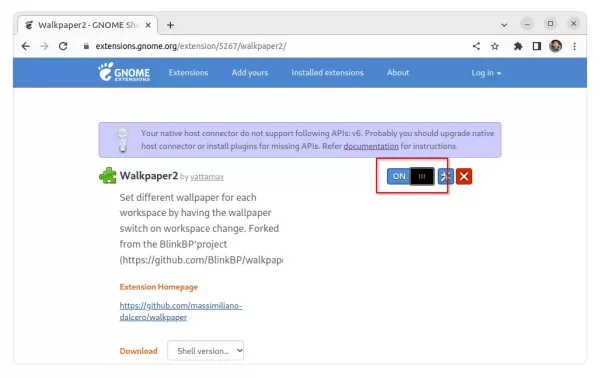Click the Download label
The image size is (600, 379).
tap(138, 351)
